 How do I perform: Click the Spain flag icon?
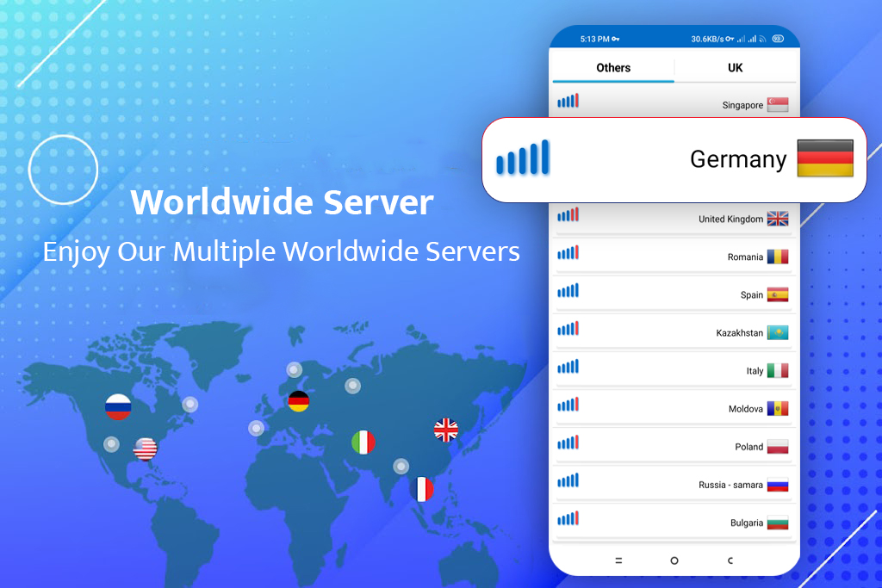click(778, 294)
